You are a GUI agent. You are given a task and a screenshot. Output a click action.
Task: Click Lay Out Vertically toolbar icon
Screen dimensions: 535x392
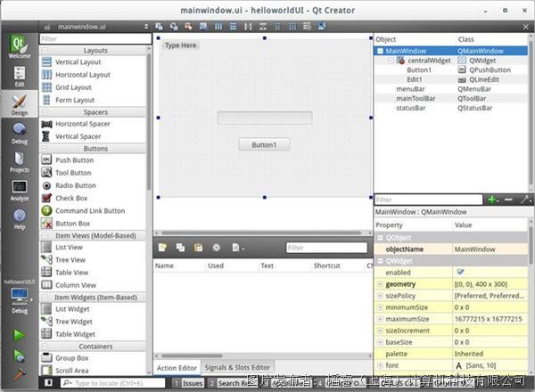tap(233, 26)
